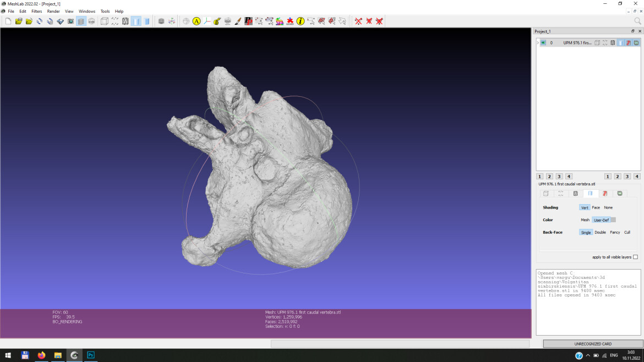Click the Save Snapshot camera icon
The height and width of the screenshot is (362, 644).
pos(70,21)
